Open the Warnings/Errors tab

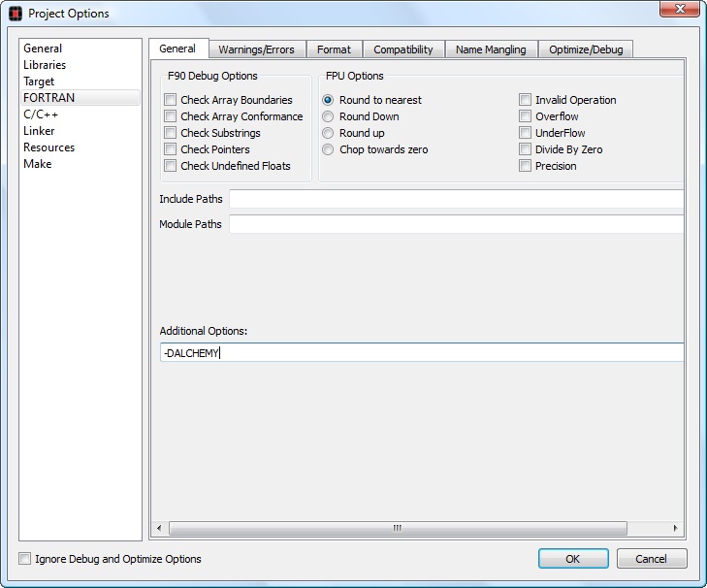257,49
